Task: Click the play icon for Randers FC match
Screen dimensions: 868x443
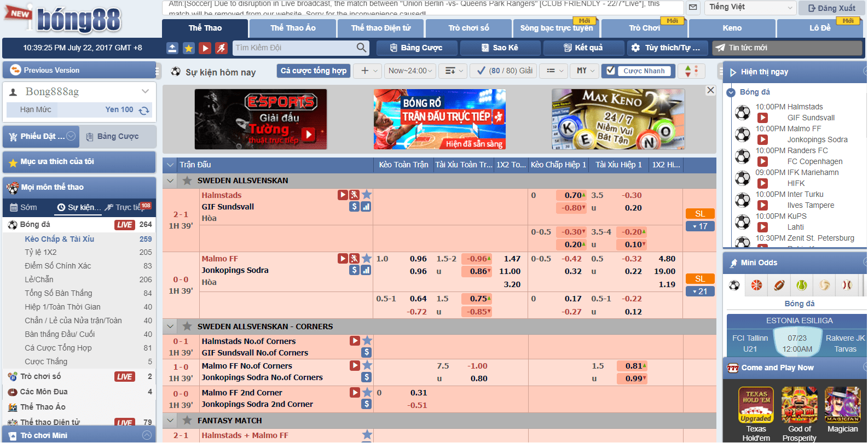Action: 762,161
